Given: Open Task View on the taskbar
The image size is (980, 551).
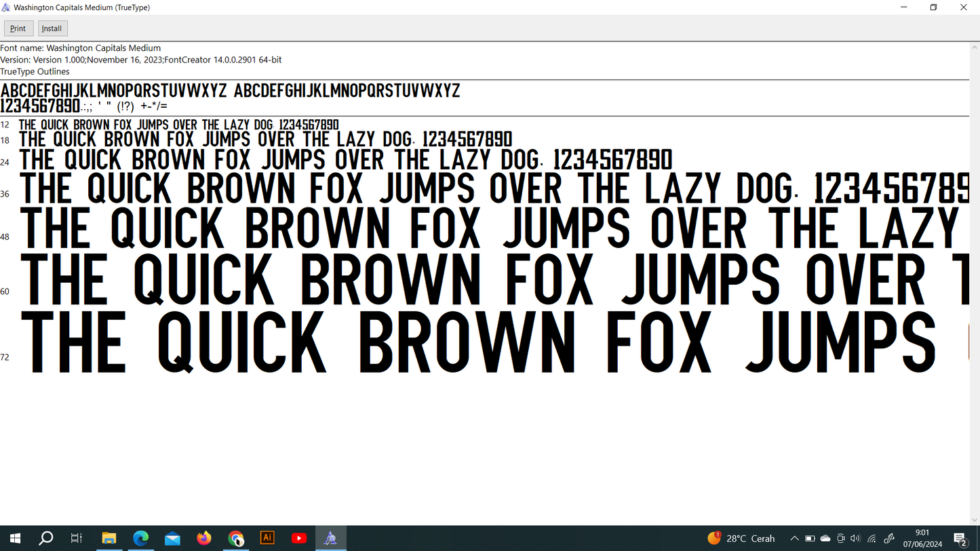Looking at the screenshot, I should pos(77,538).
